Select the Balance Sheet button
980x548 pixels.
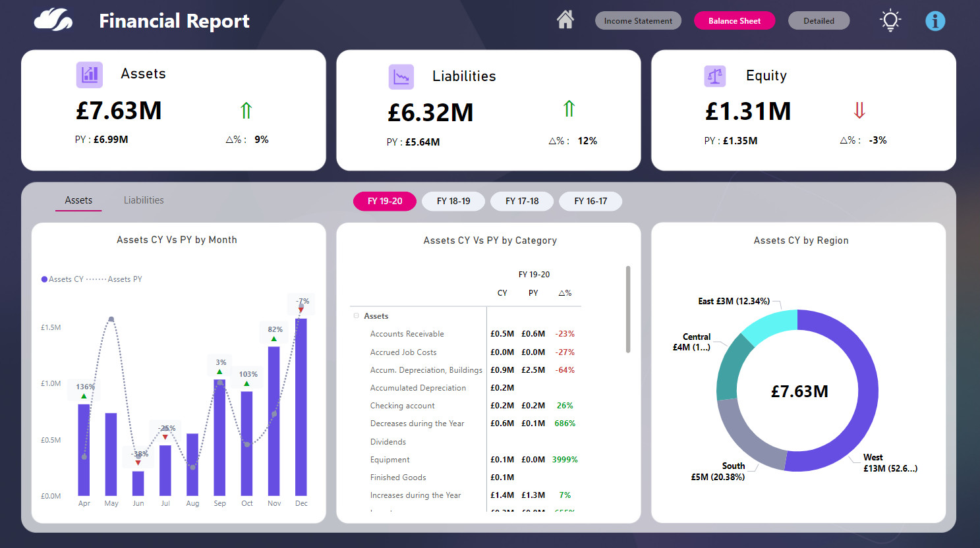tap(734, 20)
